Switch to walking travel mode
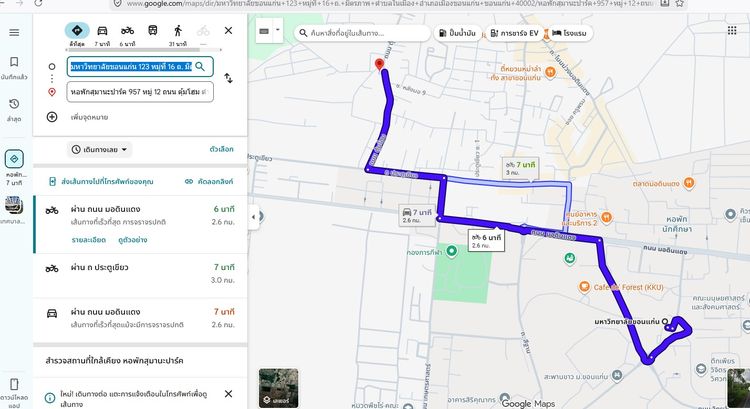Viewport: 750px width, 409px height. (x=178, y=31)
